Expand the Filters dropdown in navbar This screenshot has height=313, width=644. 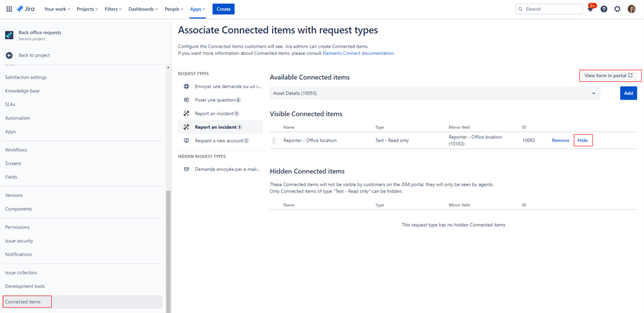pyautogui.click(x=113, y=9)
